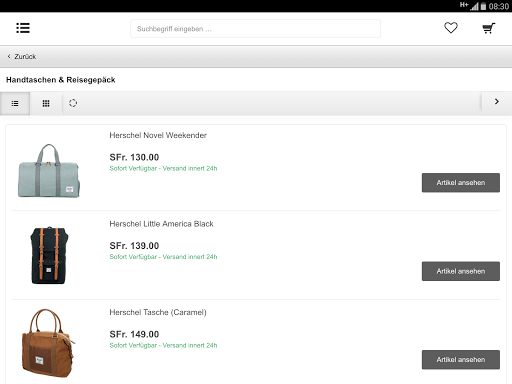512x384 pixels.
Task: Select the circular view mode icon
Action: pyautogui.click(x=73, y=103)
